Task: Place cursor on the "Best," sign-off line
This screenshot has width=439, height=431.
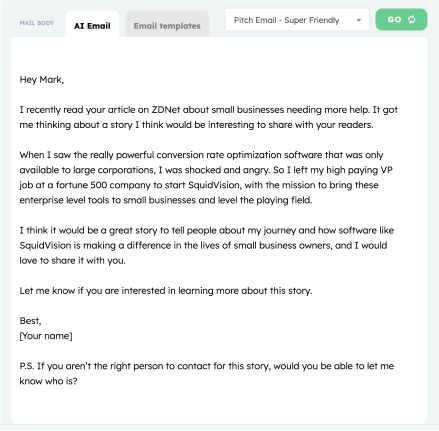Action: coord(30,321)
